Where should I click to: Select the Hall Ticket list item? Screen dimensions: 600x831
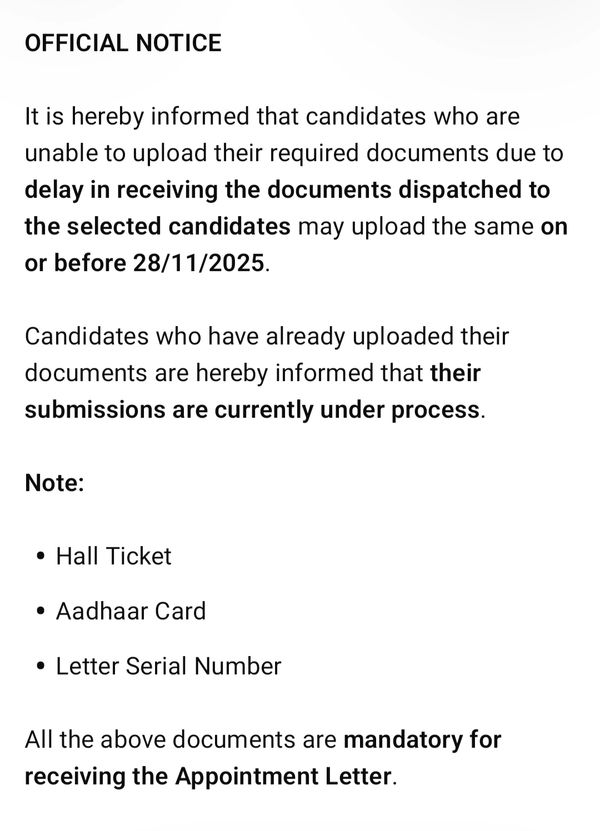114,556
